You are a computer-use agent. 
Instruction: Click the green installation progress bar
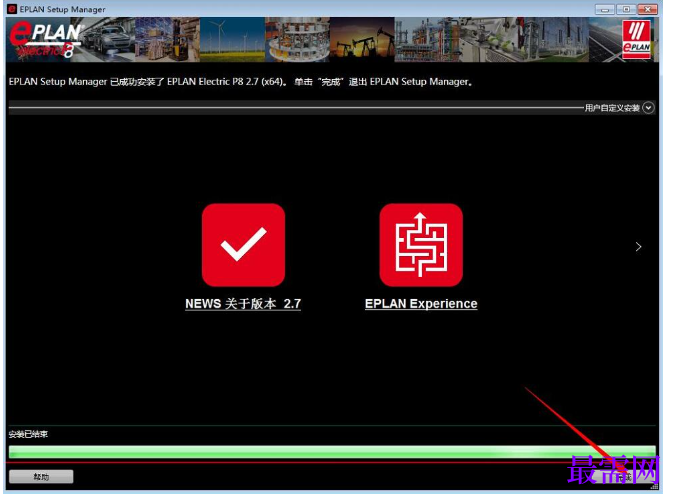[x=332, y=451]
